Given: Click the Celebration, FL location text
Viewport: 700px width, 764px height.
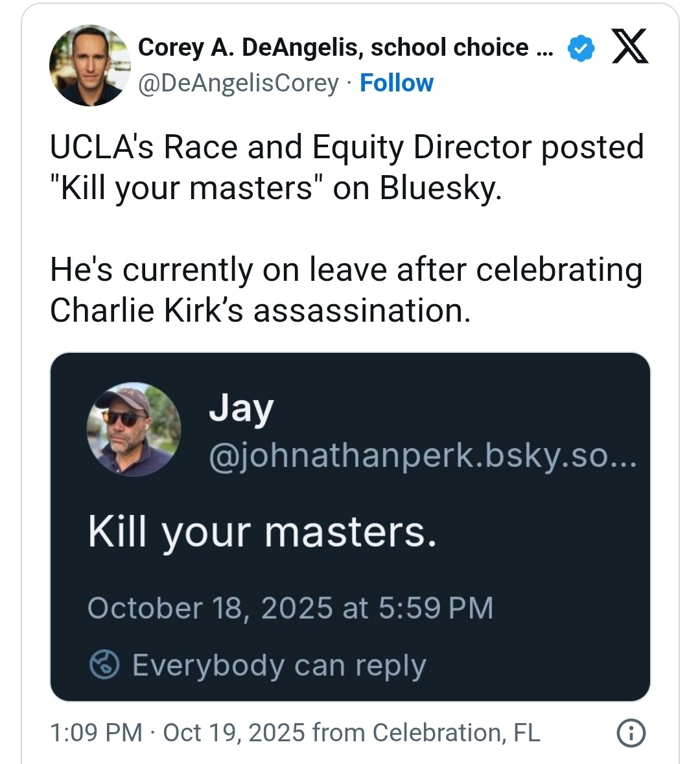Looking at the screenshot, I should (x=456, y=733).
